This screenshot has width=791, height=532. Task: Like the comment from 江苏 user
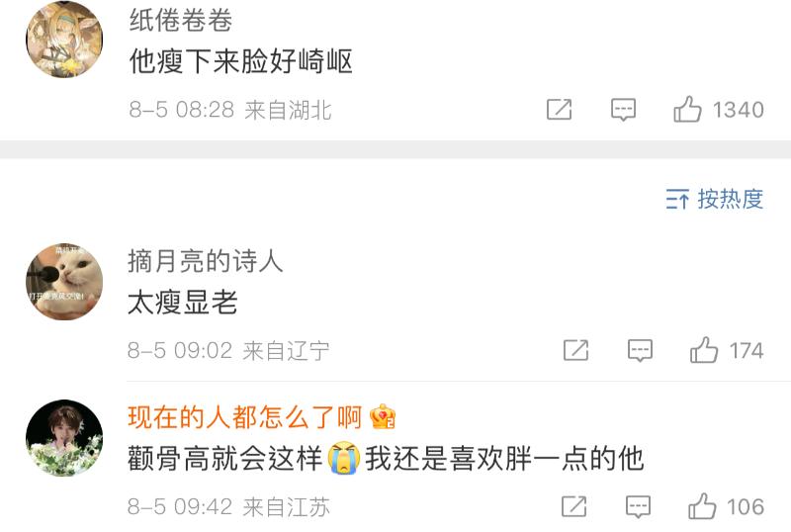click(x=702, y=506)
